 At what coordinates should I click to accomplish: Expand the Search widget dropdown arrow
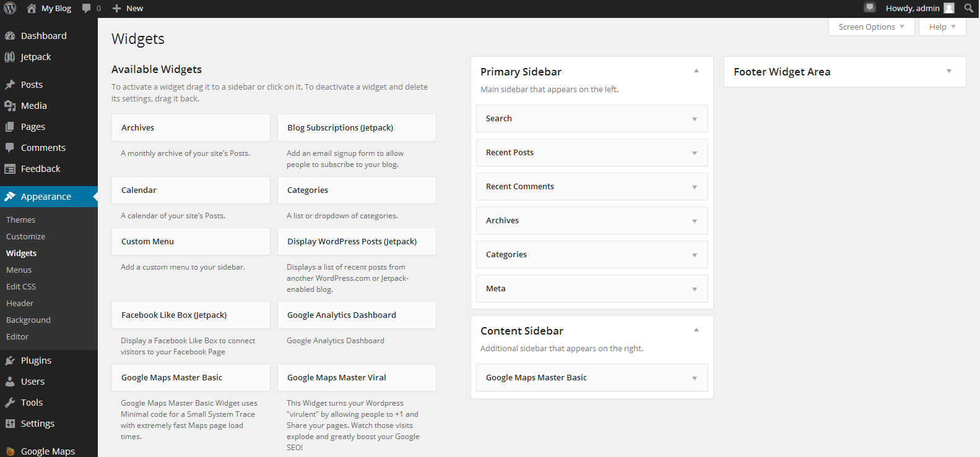click(695, 119)
